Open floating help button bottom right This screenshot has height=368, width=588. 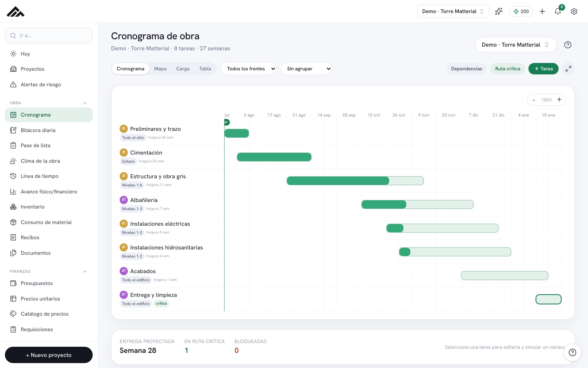point(572,352)
